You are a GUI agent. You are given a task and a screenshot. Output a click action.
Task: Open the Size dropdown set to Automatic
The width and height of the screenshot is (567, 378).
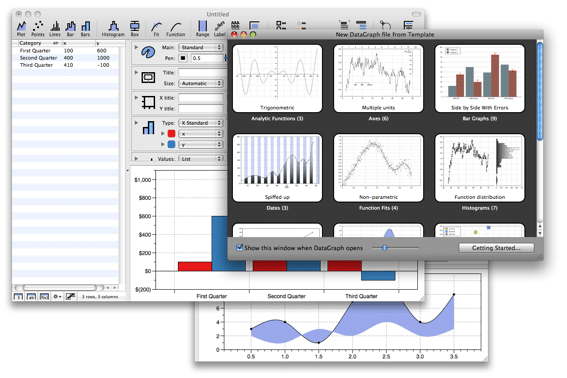point(200,83)
